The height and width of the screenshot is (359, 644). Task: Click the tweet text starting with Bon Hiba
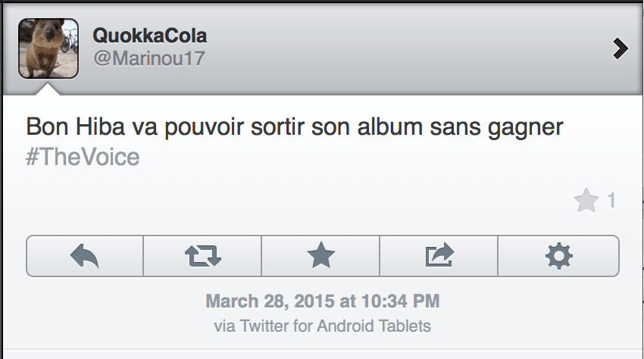coord(294,127)
